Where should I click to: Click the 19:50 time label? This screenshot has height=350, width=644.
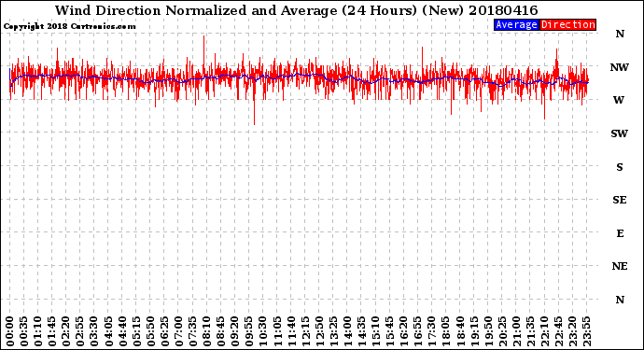[488, 331]
